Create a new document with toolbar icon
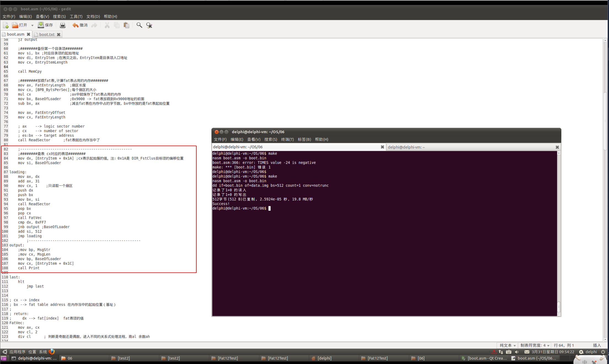This screenshot has width=609, height=364. click(6, 25)
